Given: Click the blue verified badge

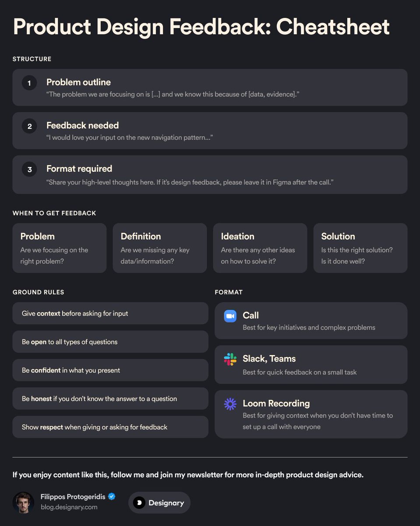Looking at the screenshot, I should coord(112,497).
